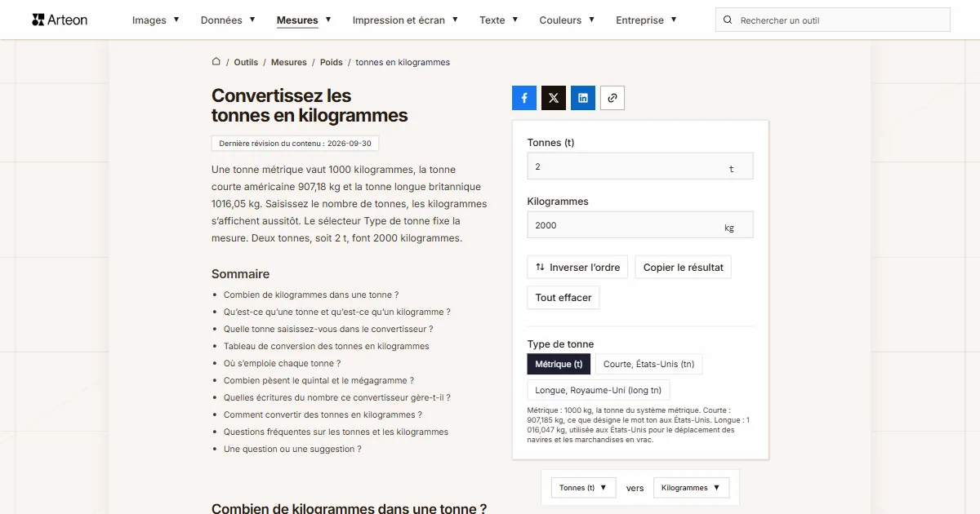Open the Images menu
Screen dimensions: 980x514
point(155,20)
